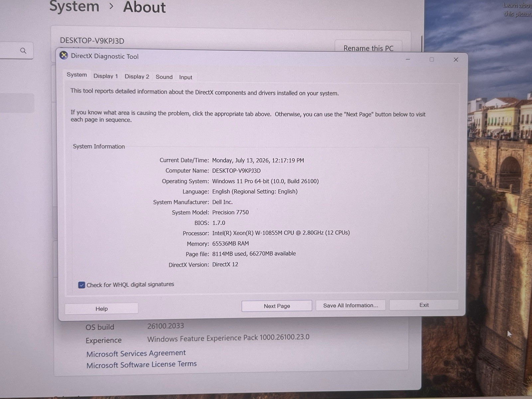
Task: Click System breadcrumb in Settings window
Action: coord(74,7)
